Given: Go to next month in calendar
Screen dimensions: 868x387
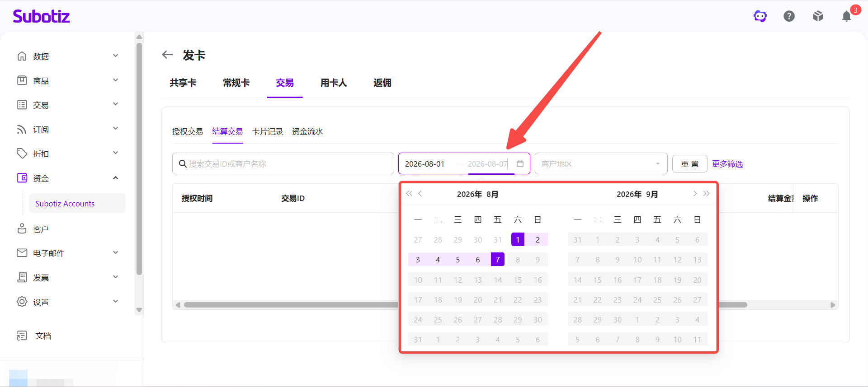Looking at the screenshot, I should [x=695, y=194].
